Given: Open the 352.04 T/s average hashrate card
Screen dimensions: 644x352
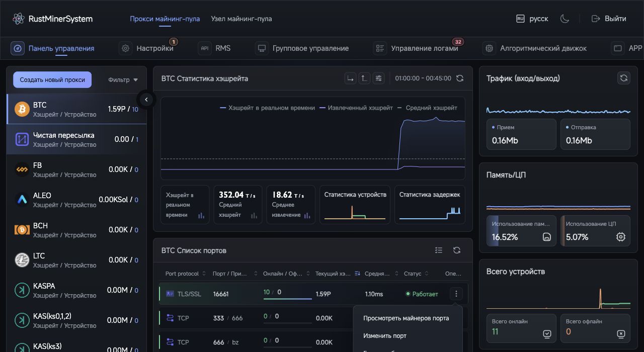Looking at the screenshot, I should (237, 205).
